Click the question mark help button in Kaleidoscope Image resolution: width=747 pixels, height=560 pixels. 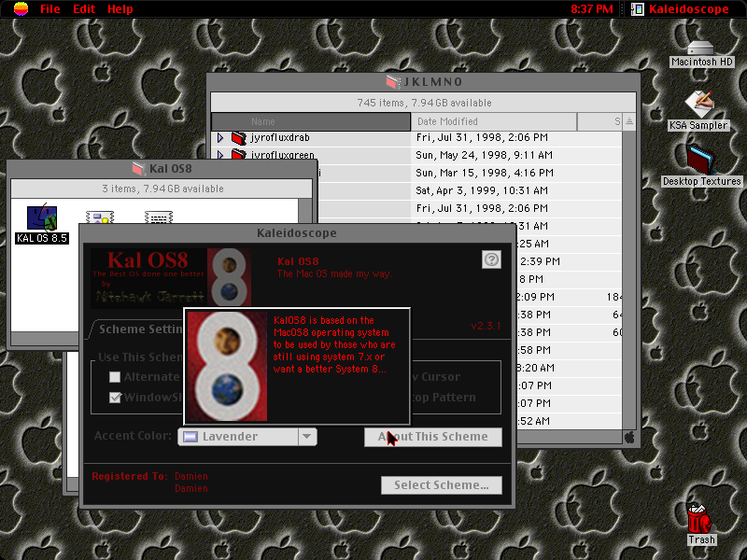coord(491,259)
